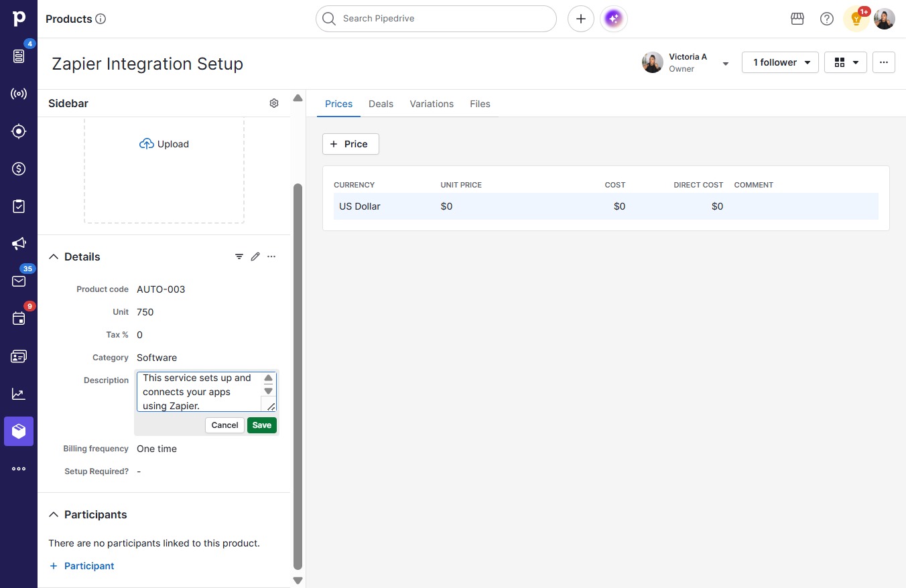Click the description textarea scroll down arrow
Screen dimensions: 906x588
(268, 390)
